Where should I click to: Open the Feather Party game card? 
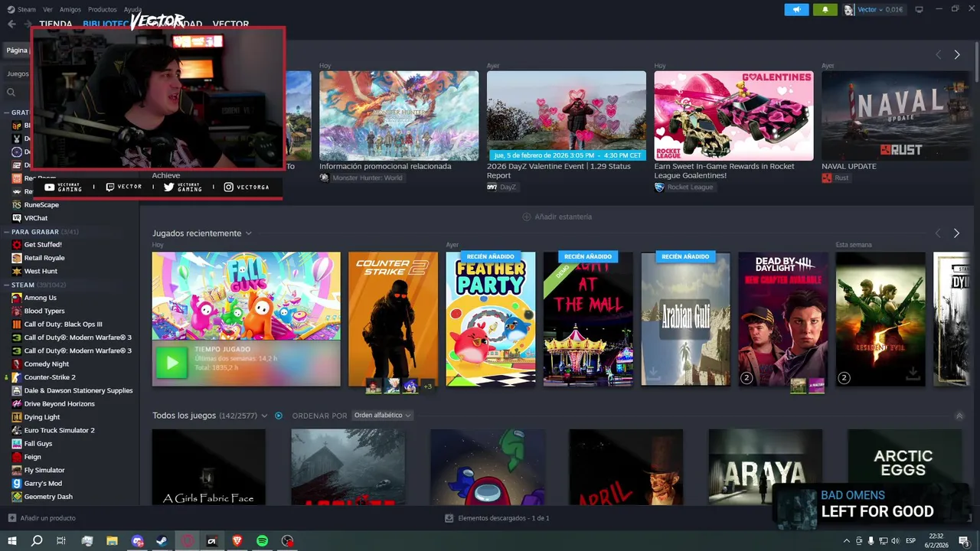tap(491, 319)
